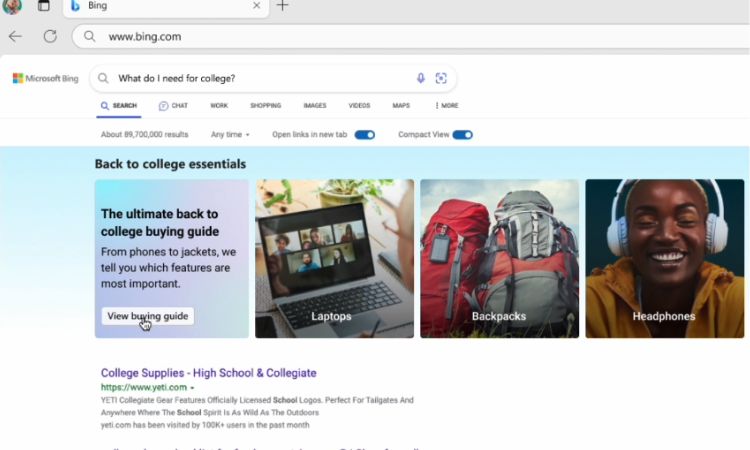Open the Headphones category card
This screenshot has height=450, width=750.
(x=664, y=259)
